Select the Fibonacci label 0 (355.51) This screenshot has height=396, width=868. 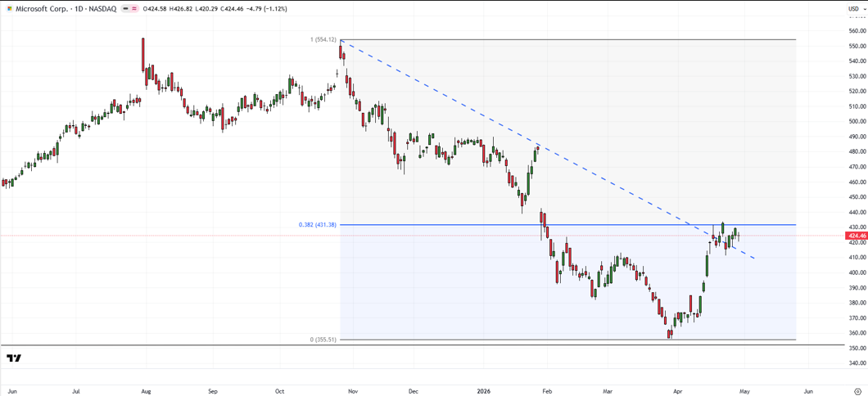[x=323, y=340]
